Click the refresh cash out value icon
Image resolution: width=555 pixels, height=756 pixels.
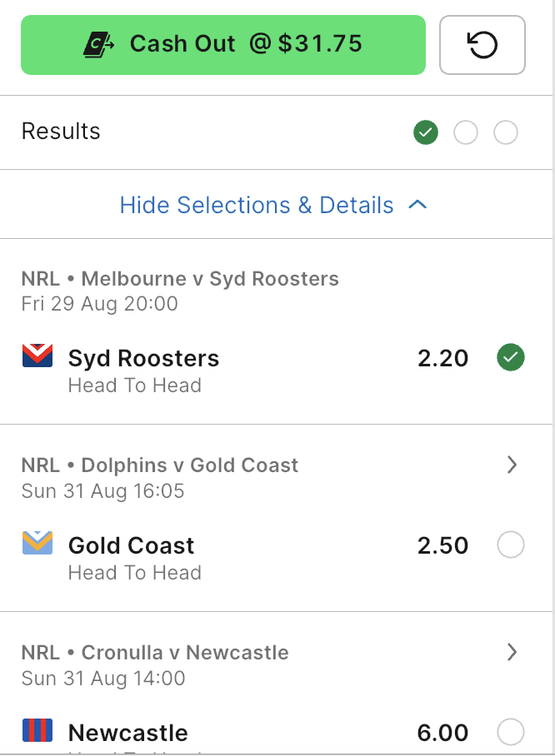coord(482,45)
